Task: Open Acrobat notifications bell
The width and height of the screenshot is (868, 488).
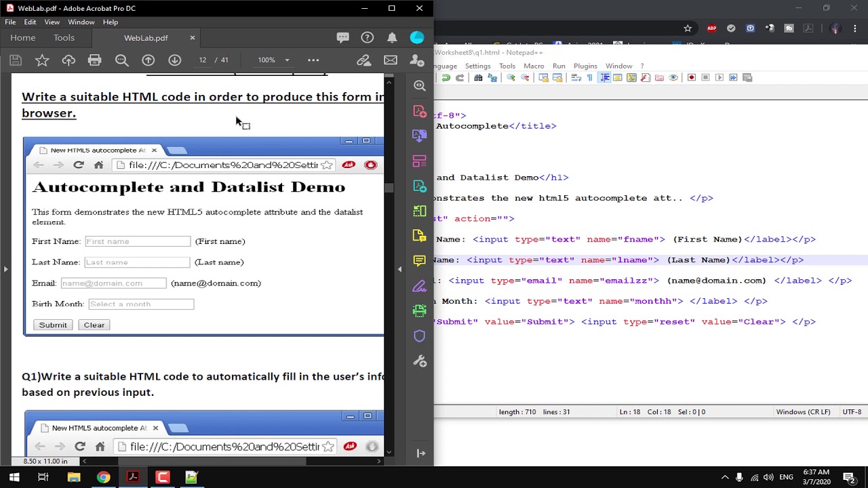Action: click(392, 38)
